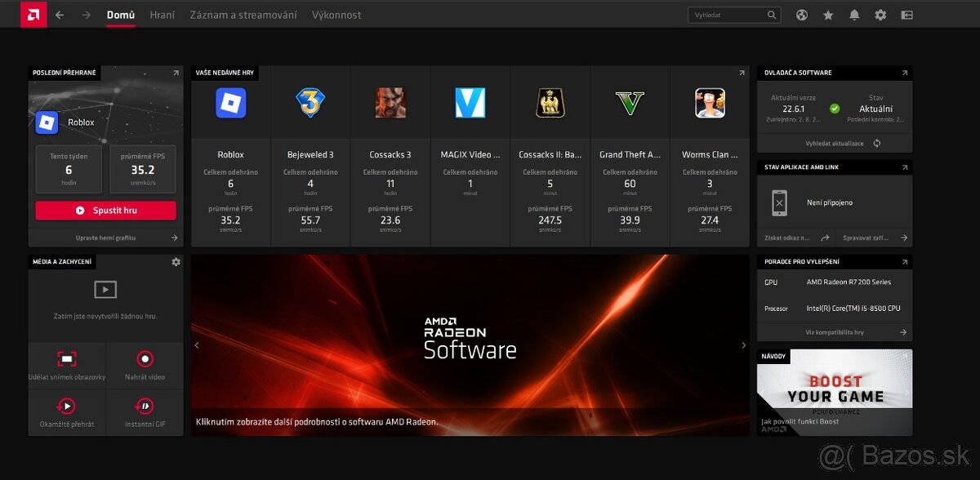Open settings gear in top bar
This screenshot has height=480, width=980.
click(x=880, y=15)
